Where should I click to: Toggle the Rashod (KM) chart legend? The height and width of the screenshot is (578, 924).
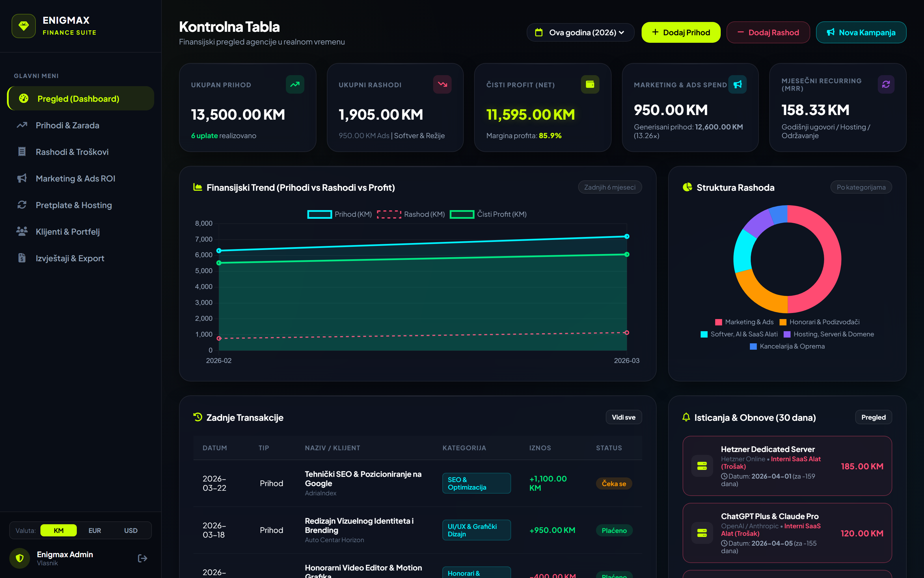411,214
